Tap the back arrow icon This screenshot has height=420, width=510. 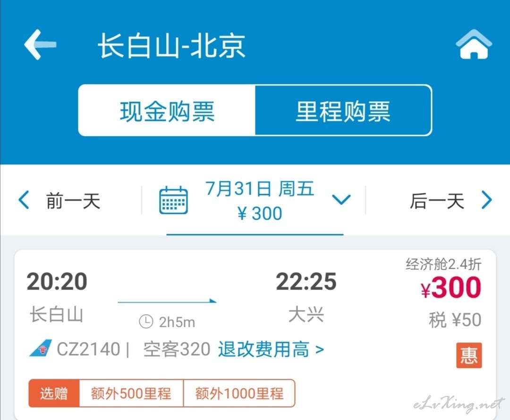(40, 44)
